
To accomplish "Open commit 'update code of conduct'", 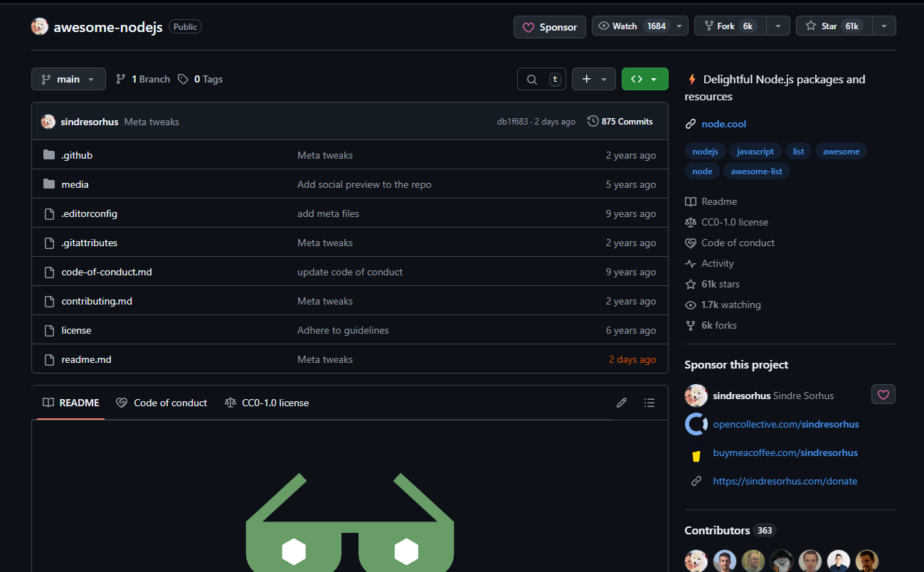I will click(350, 272).
